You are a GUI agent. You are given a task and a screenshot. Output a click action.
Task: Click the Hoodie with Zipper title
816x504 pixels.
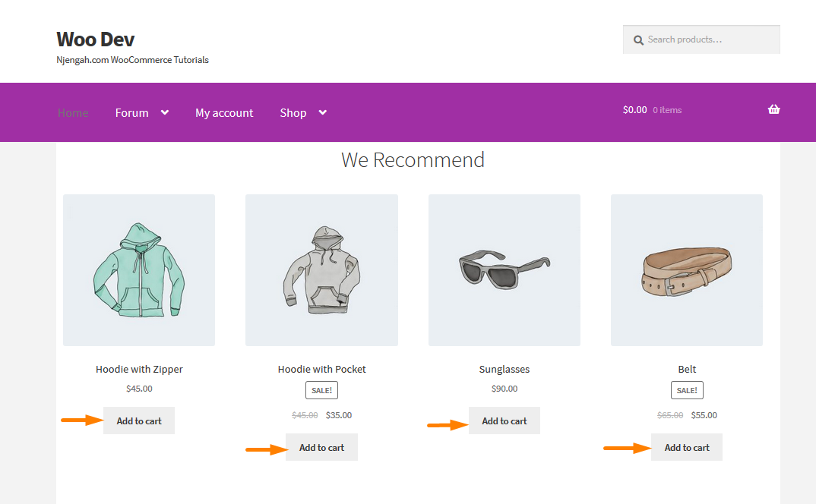[139, 370]
